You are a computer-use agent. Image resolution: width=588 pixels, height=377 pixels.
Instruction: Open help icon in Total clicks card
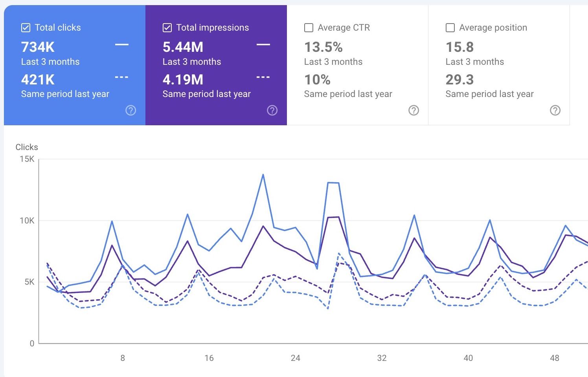[x=130, y=110]
